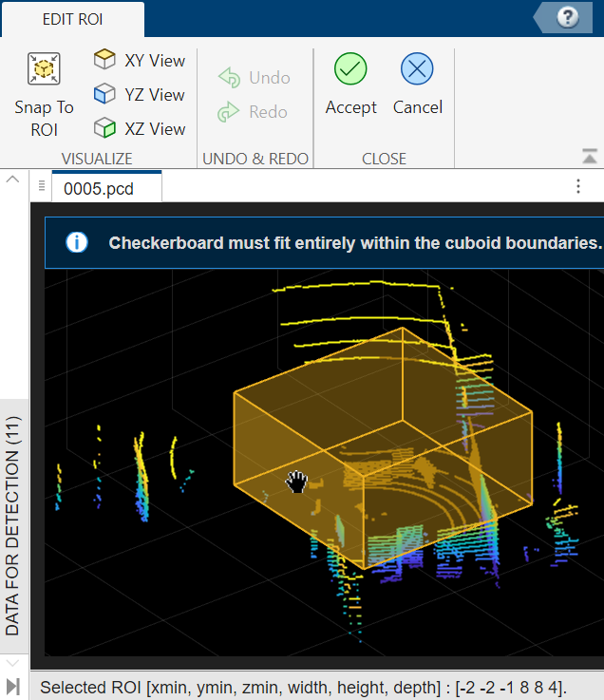Open the three-dot document options menu
This screenshot has width=604, height=700.
(x=578, y=187)
